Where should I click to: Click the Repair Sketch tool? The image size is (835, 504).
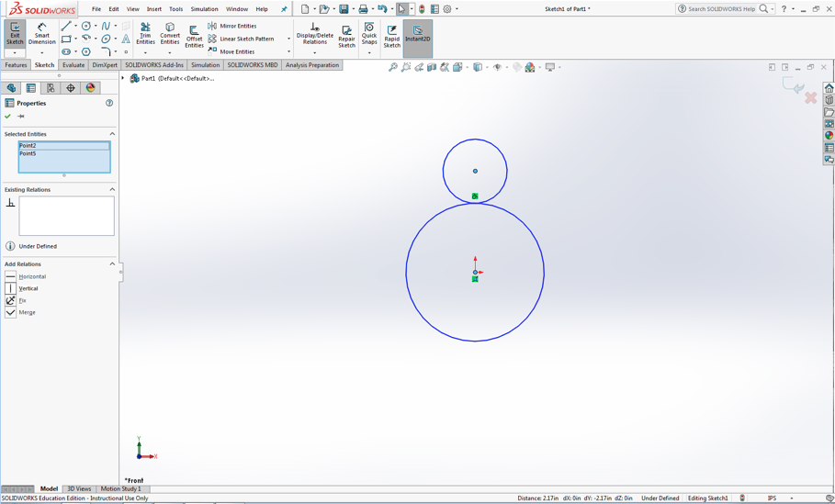pos(346,38)
